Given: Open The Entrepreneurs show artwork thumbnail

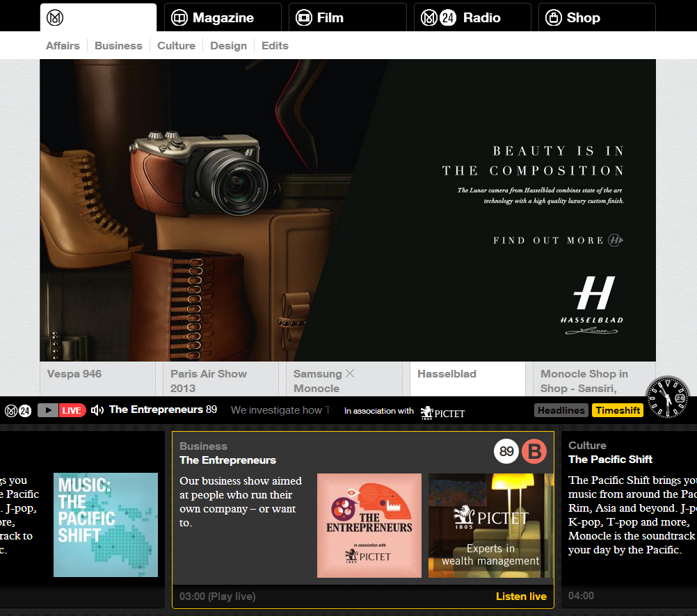Looking at the screenshot, I should (x=369, y=526).
